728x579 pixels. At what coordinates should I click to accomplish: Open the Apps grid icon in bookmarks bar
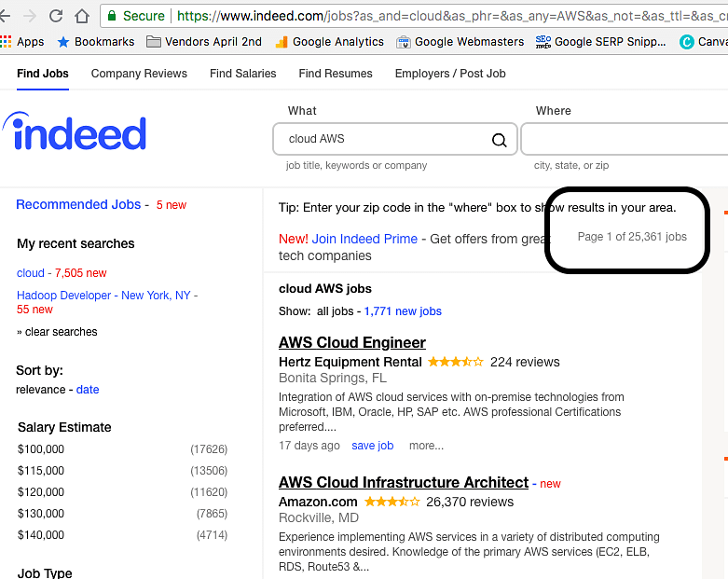[6, 42]
